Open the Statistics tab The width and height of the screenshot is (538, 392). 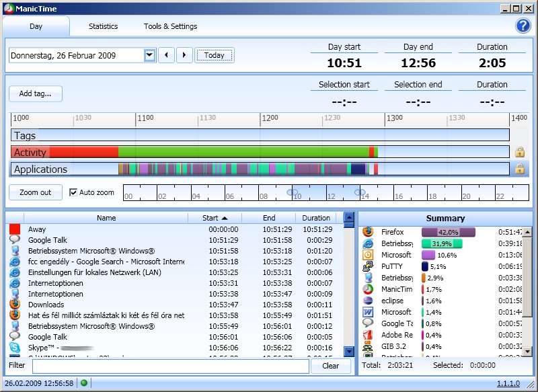[x=103, y=26]
